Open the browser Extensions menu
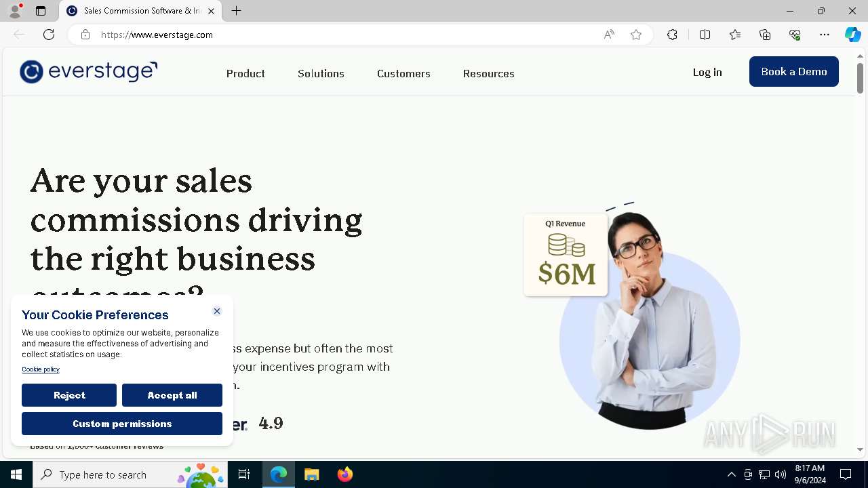The image size is (868, 488). point(672,35)
